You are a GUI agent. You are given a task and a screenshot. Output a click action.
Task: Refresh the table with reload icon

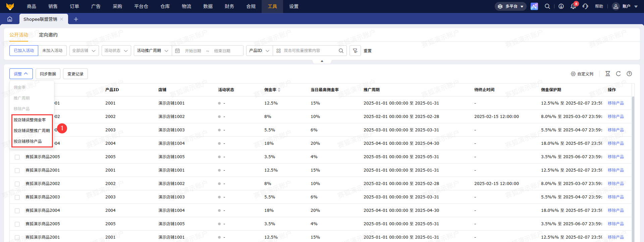[x=619, y=74]
